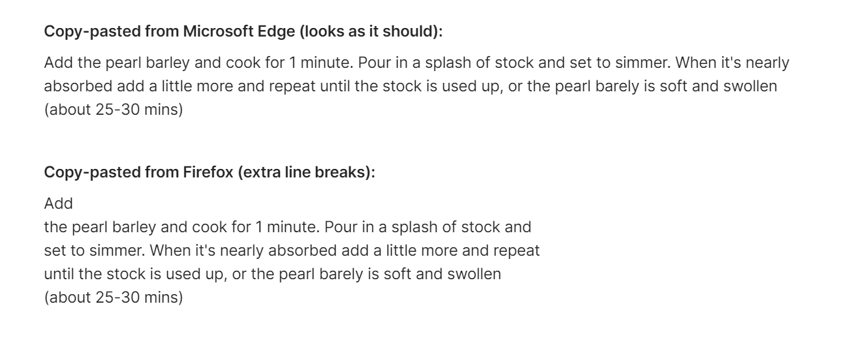
Task: Click "(about 25-30 mins)" in the Firefox paragraph
Action: click(113, 297)
